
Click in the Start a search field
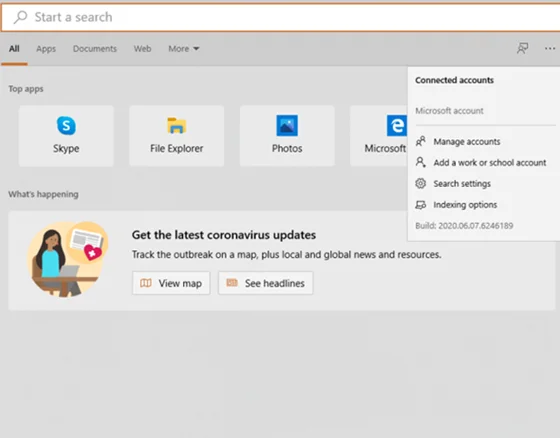tap(280, 17)
